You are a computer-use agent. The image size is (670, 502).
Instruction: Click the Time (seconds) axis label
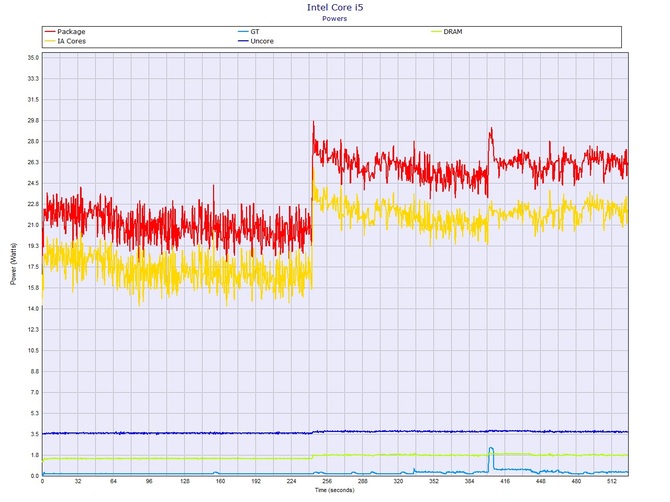click(x=335, y=490)
